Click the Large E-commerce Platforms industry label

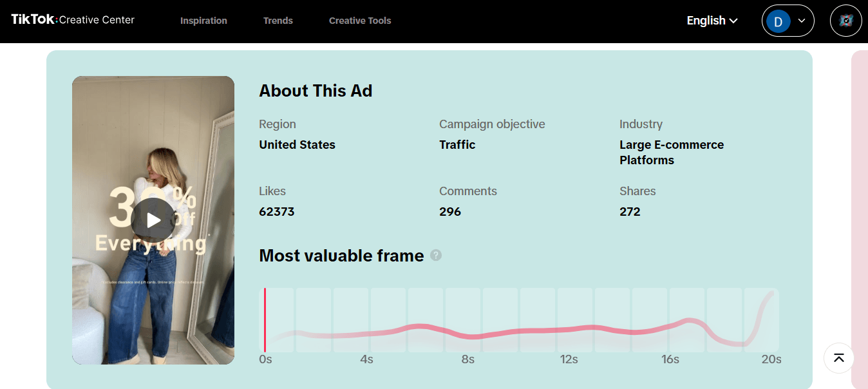pos(672,152)
